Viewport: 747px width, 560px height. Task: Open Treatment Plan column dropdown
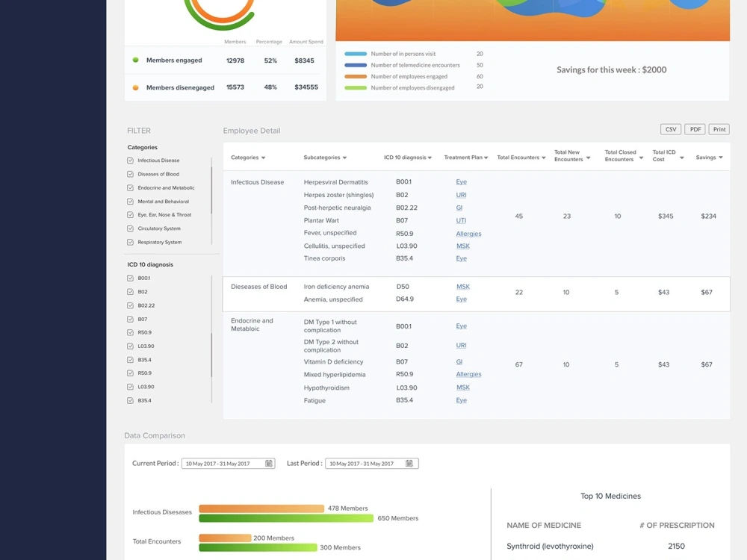(486, 158)
